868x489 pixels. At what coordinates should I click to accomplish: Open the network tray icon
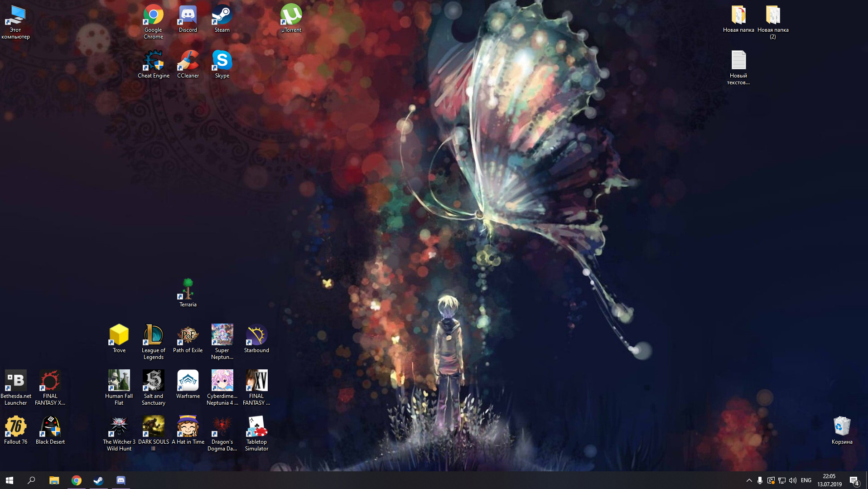pos(782,480)
